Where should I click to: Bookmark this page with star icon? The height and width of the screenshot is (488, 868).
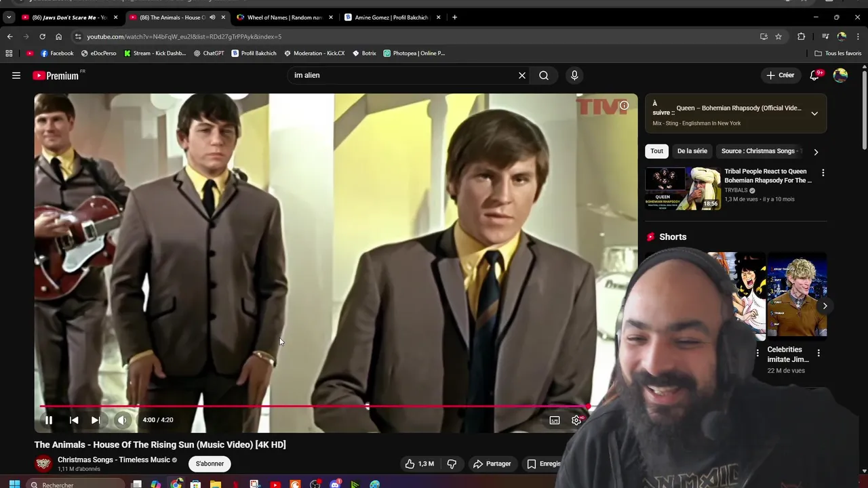click(x=778, y=37)
